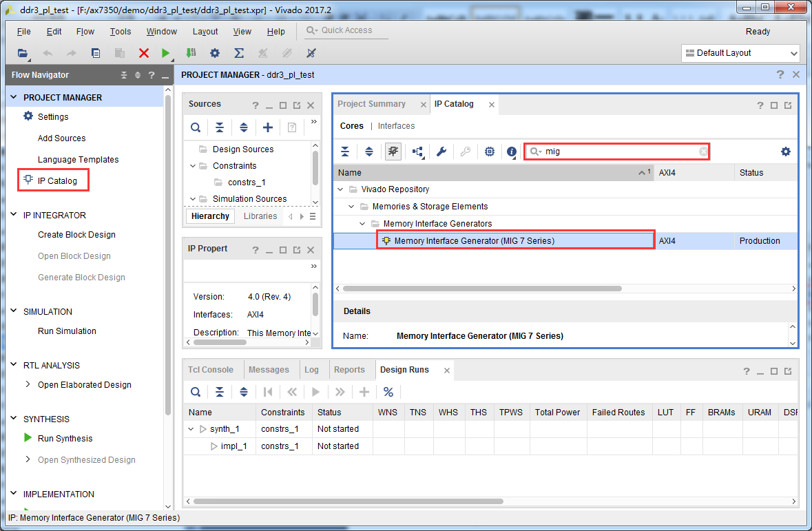Collapse all in the Sources panel
The height and width of the screenshot is (531, 812).
(220, 127)
